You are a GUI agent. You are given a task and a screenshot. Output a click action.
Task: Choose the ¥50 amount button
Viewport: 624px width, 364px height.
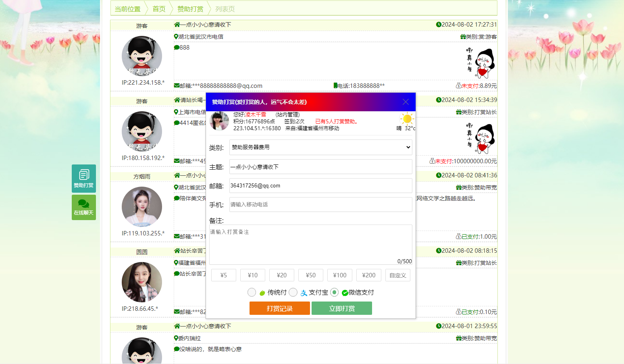[311, 275]
